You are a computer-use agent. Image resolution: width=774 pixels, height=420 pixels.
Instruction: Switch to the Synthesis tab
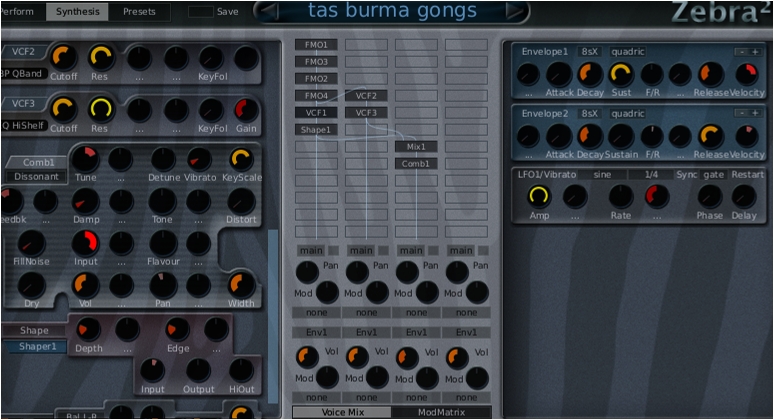(77, 12)
